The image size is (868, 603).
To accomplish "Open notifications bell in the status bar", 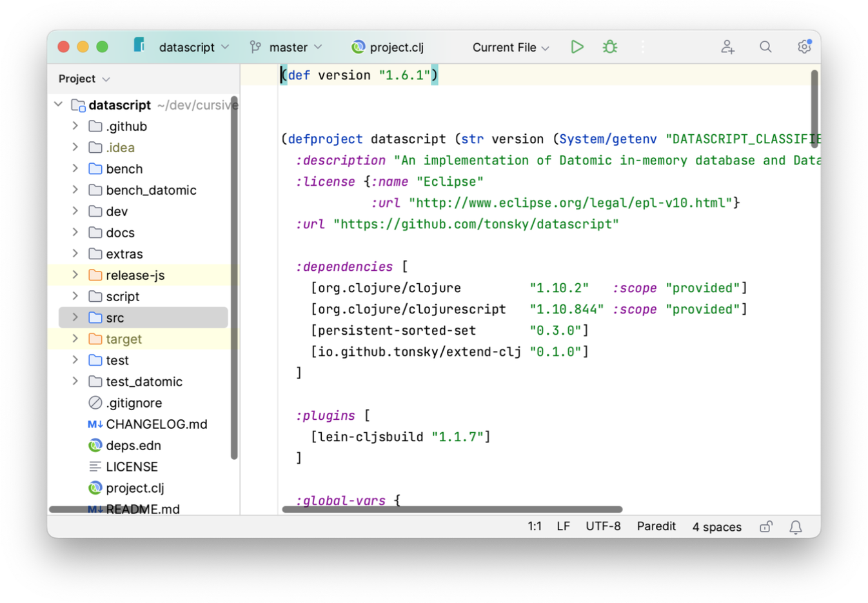I will pos(796,527).
